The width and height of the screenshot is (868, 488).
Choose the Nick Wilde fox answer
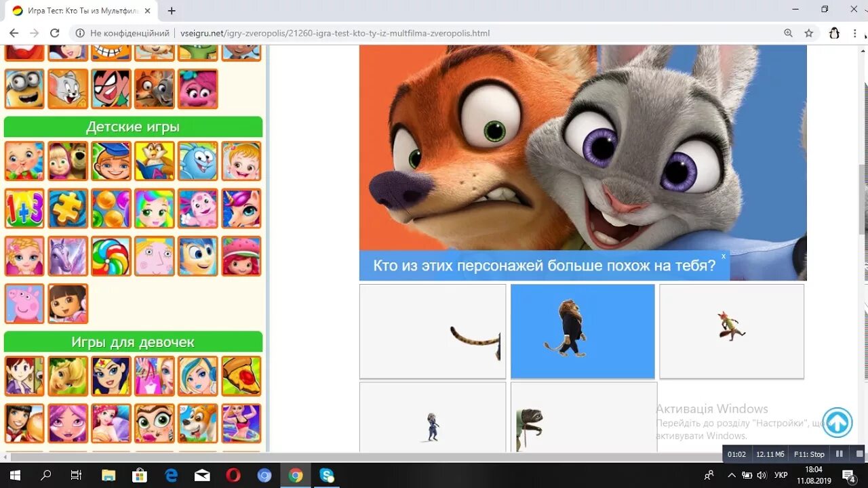pos(732,331)
